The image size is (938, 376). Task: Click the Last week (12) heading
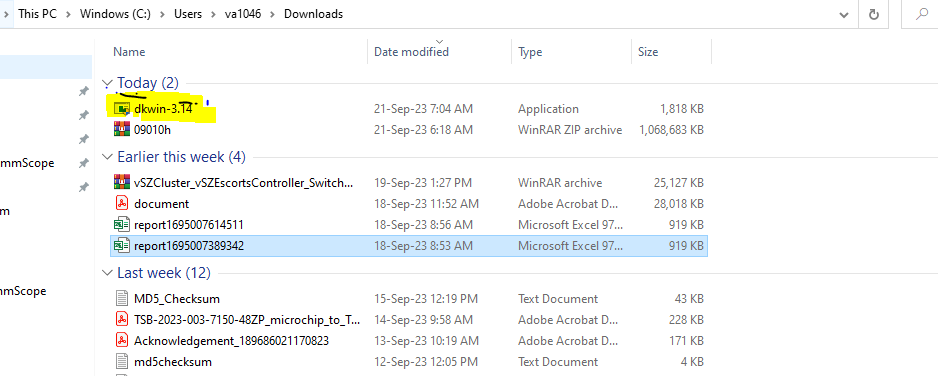[164, 273]
